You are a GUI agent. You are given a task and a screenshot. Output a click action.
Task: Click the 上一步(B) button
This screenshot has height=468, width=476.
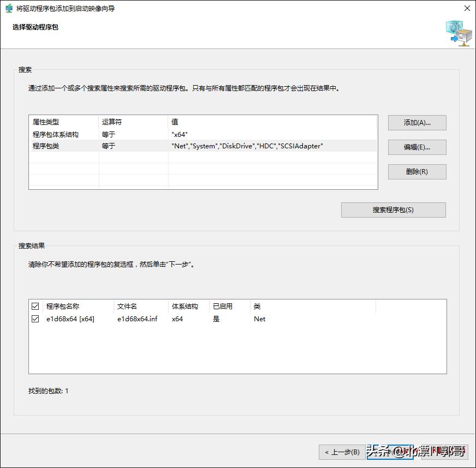pyautogui.click(x=341, y=452)
